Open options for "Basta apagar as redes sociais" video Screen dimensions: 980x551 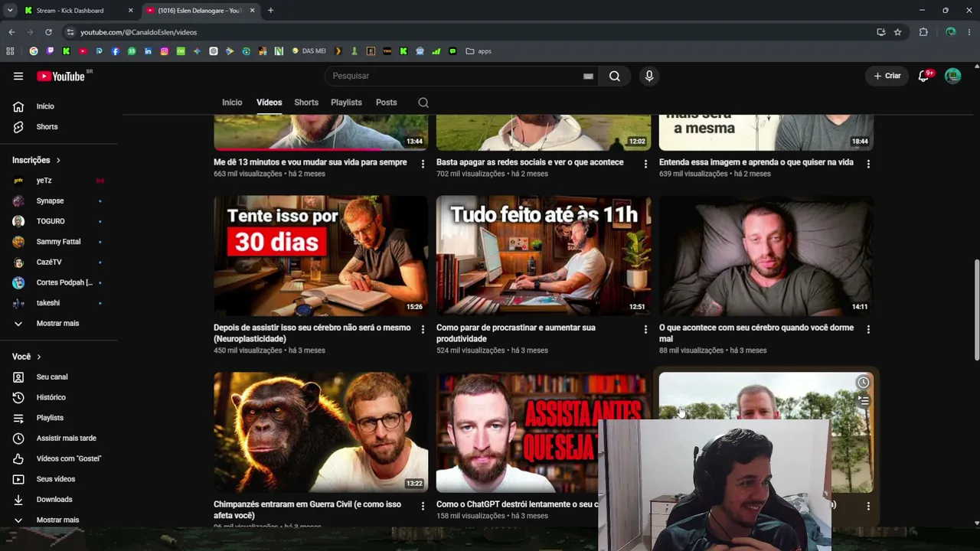tap(645, 164)
